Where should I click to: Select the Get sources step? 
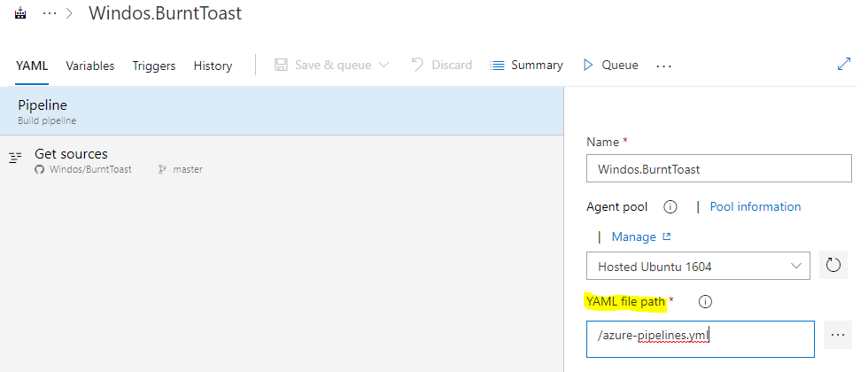point(282,160)
